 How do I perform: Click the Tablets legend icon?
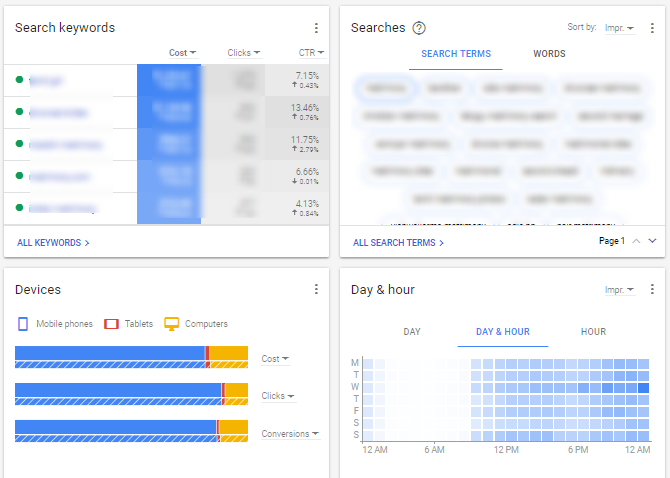tap(112, 324)
